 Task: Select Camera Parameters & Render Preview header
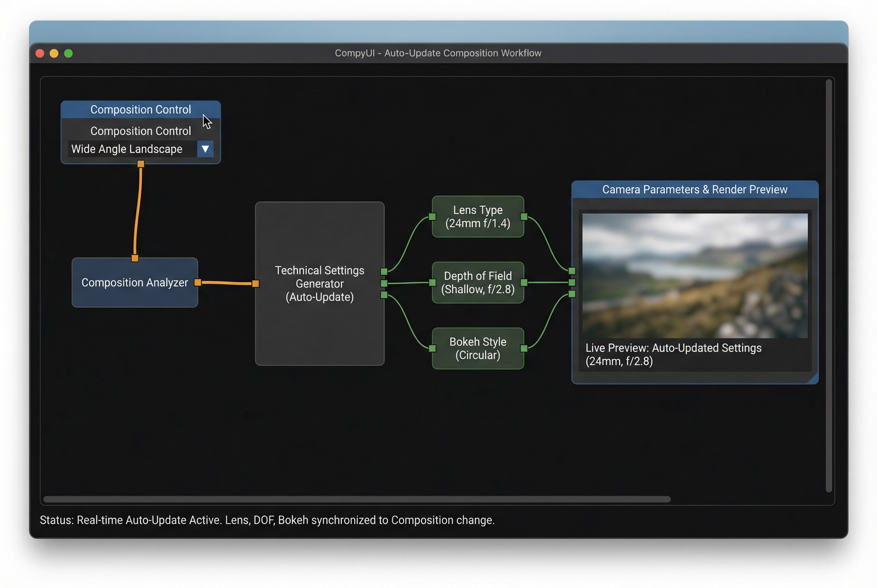pos(694,189)
